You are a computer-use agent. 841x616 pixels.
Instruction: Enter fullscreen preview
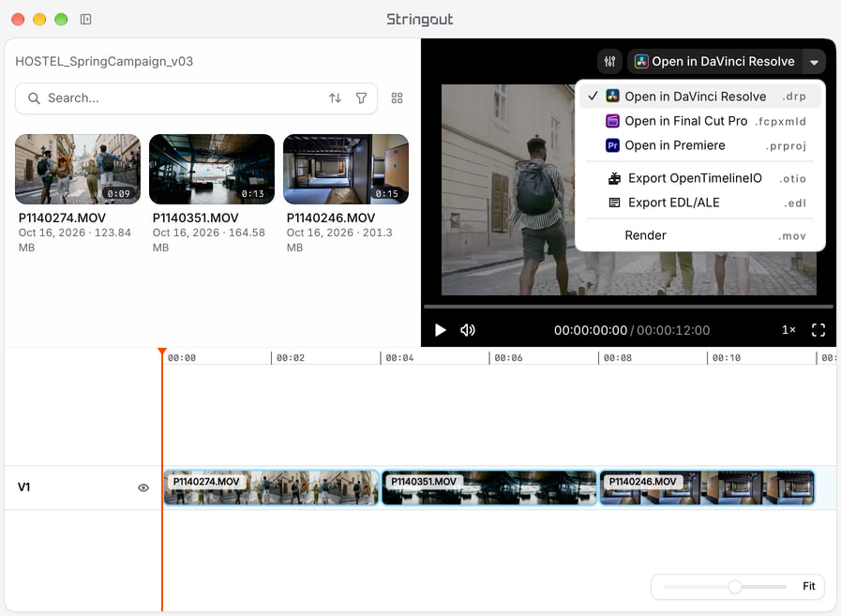[x=818, y=330]
